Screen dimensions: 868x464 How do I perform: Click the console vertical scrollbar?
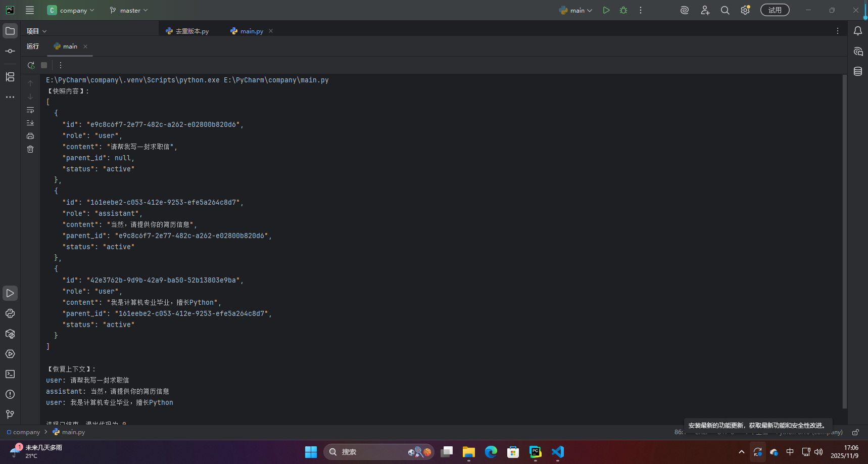coord(845,241)
